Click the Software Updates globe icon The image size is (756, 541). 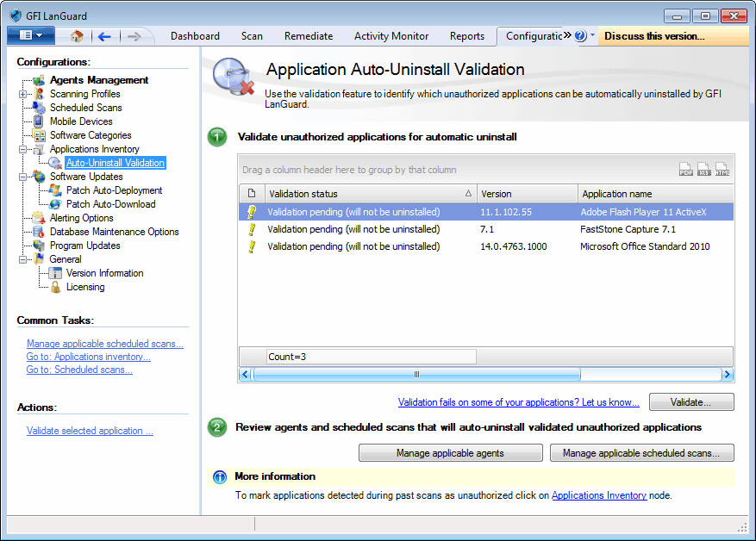click(39, 177)
